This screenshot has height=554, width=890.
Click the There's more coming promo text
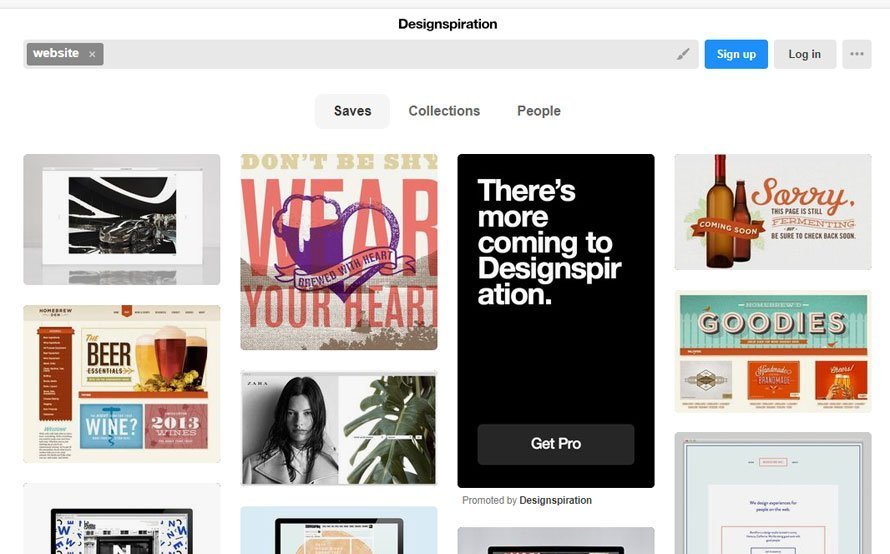pos(549,242)
